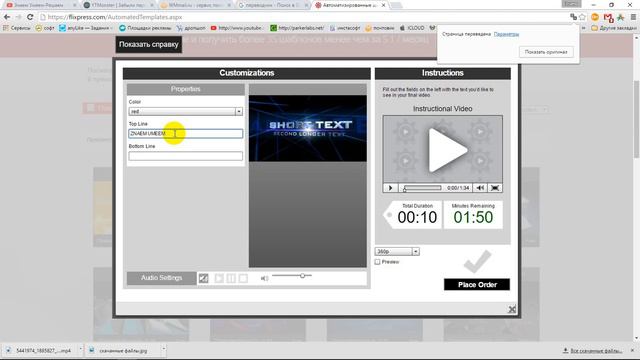The image size is (640, 360).
Task: Click the audio play icon in Audio Settings bar
Action: pyautogui.click(x=219, y=278)
